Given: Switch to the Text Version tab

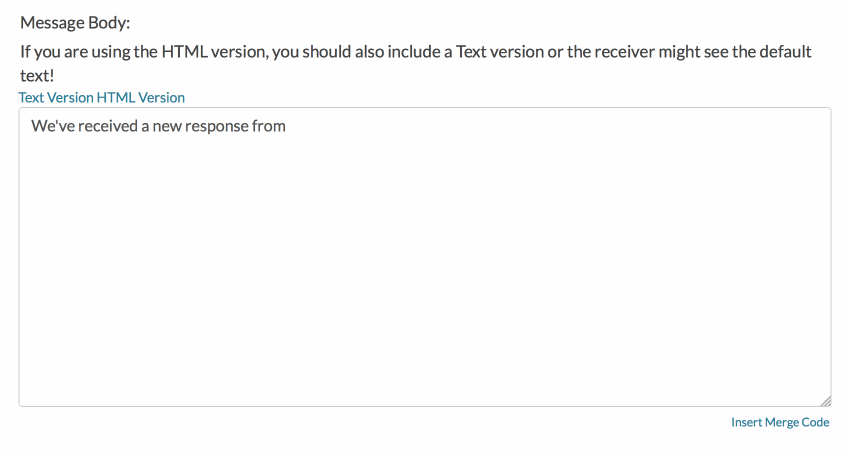Looking at the screenshot, I should pos(56,97).
